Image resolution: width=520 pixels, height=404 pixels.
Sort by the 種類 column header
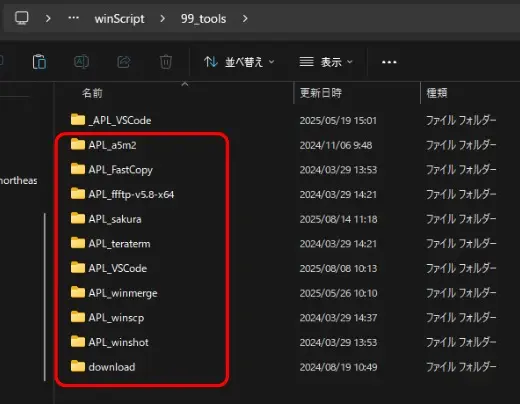(437, 93)
